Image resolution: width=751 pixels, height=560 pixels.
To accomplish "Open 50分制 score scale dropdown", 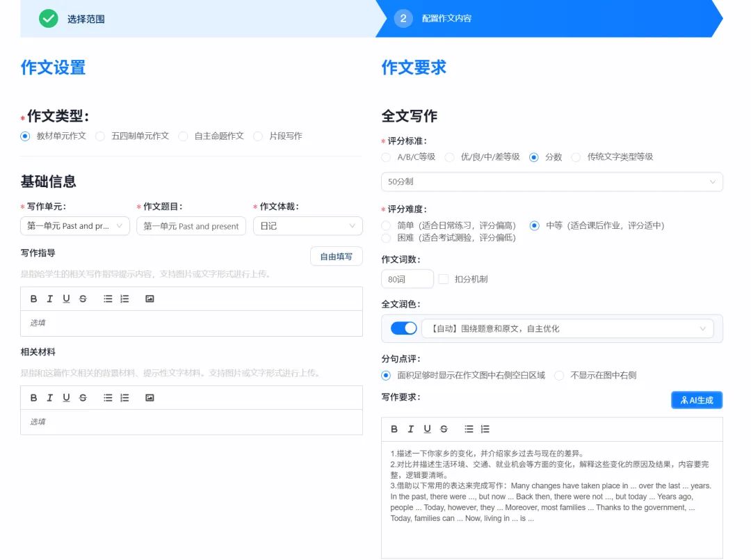I will [551, 182].
